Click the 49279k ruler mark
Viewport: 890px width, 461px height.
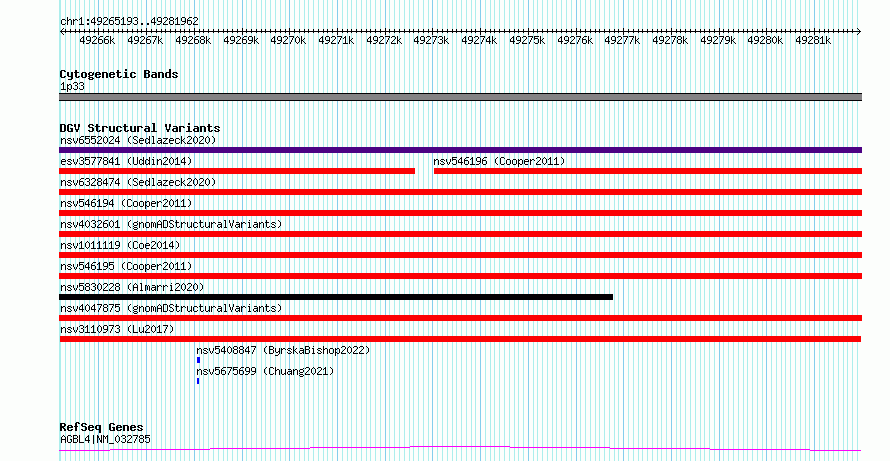click(x=718, y=40)
